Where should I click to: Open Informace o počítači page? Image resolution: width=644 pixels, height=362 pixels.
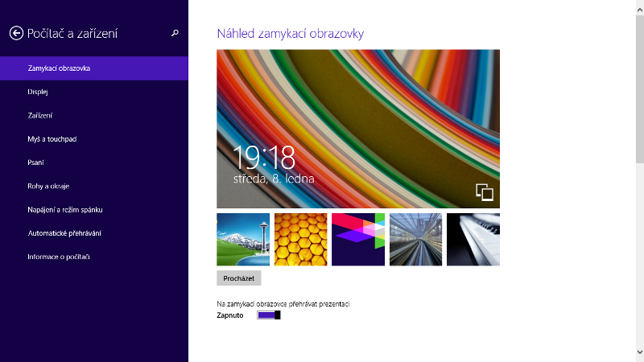tap(59, 257)
